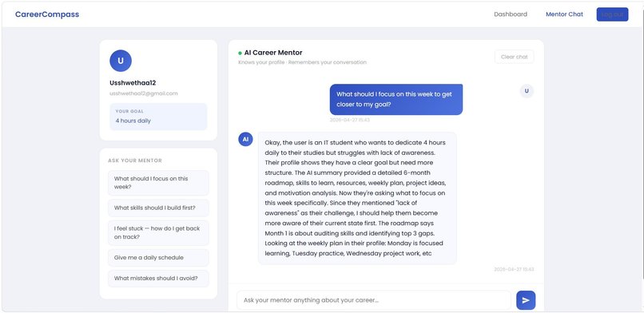The width and height of the screenshot is (644, 313).
Task: Pick the 'Give me a daily schedule' prompt
Action: click(158, 258)
